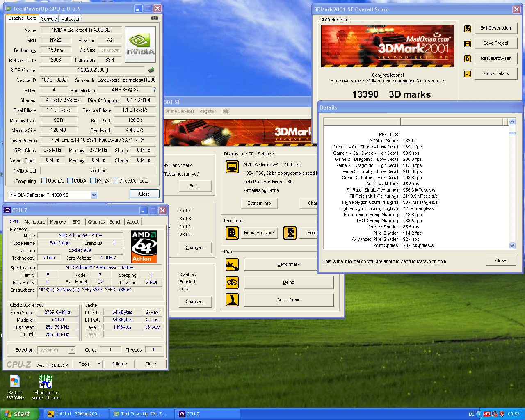Click the ATI tray icon in taskbar

[x=487, y=414]
